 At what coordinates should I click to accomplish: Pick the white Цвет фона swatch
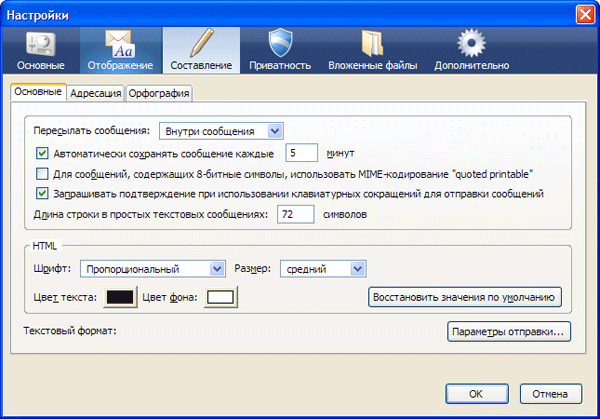pos(220,297)
